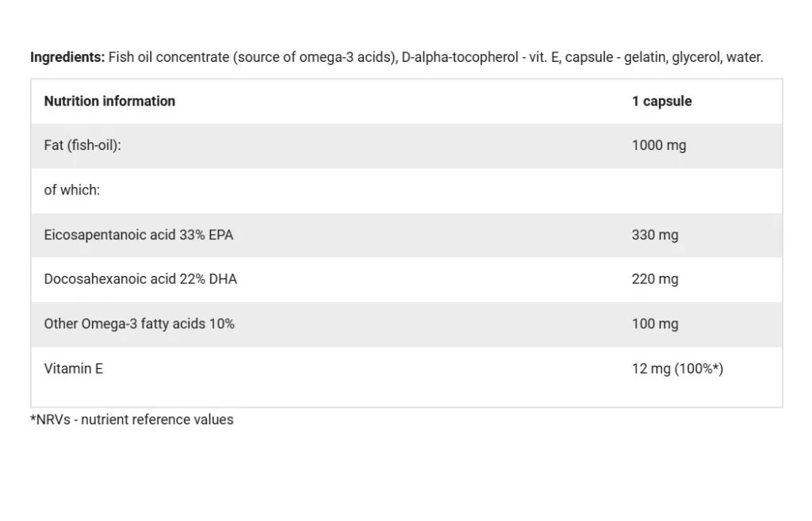The height and width of the screenshot is (521, 812).
Task: Click the "Vitamin E" row label
Action: tap(74, 369)
